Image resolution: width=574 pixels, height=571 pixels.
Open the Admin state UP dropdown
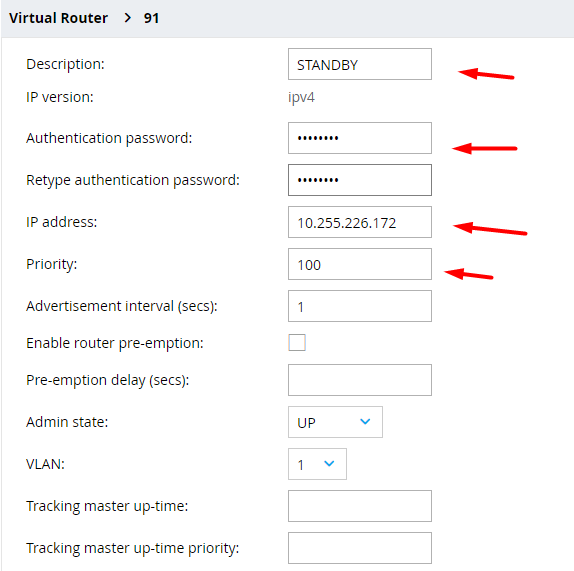[335, 422]
